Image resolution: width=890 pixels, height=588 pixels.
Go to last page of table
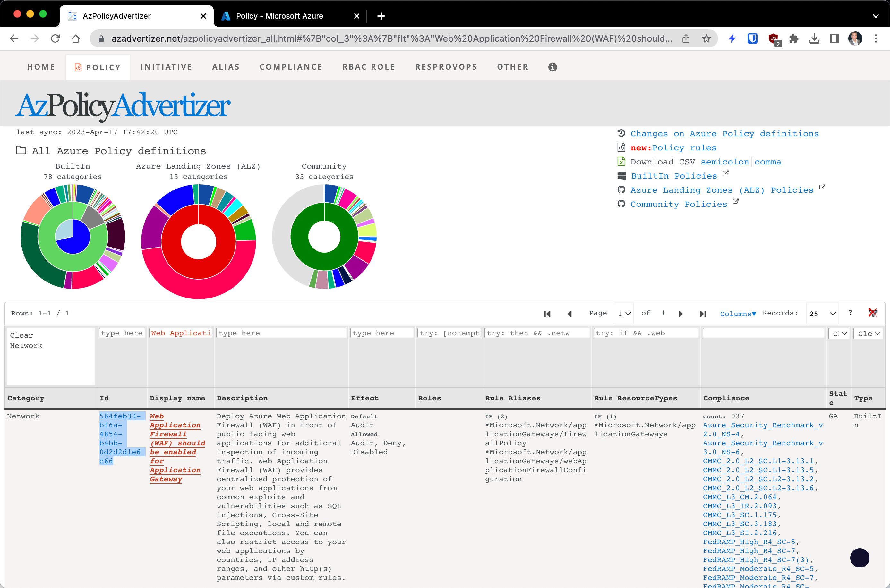[703, 314]
